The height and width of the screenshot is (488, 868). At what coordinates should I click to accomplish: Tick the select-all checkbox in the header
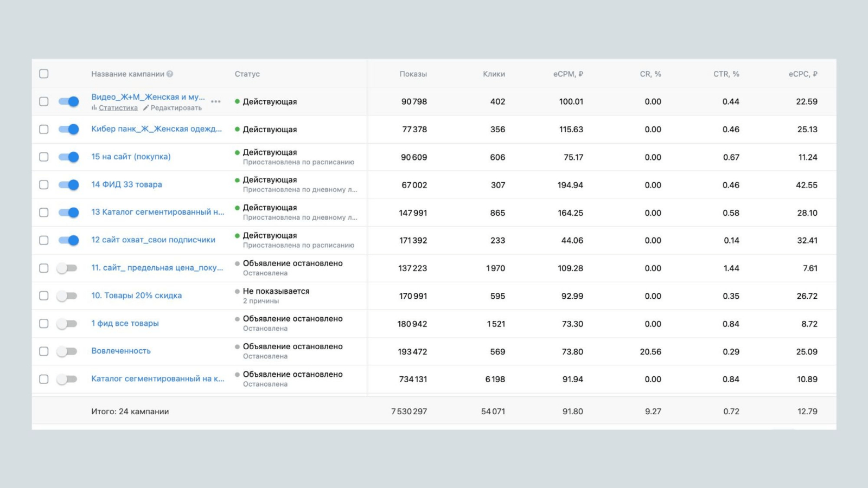click(44, 74)
